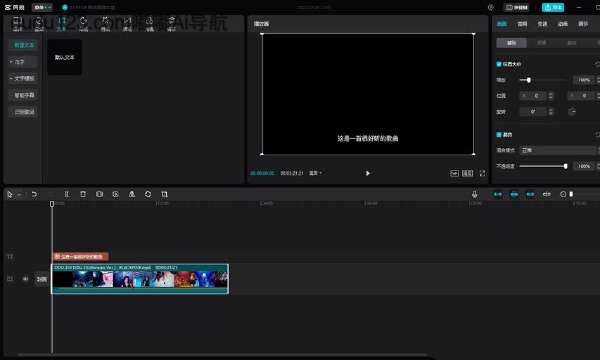
Task: Click the rotate icon in timeline toolbar
Action: tap(148, 194)
